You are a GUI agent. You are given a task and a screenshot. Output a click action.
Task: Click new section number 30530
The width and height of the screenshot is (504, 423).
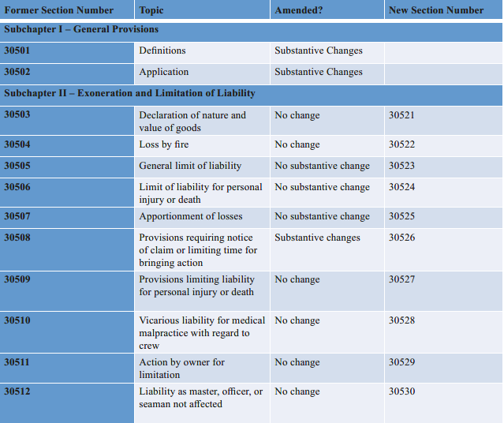pyautogui.click(x=401, y=391)
